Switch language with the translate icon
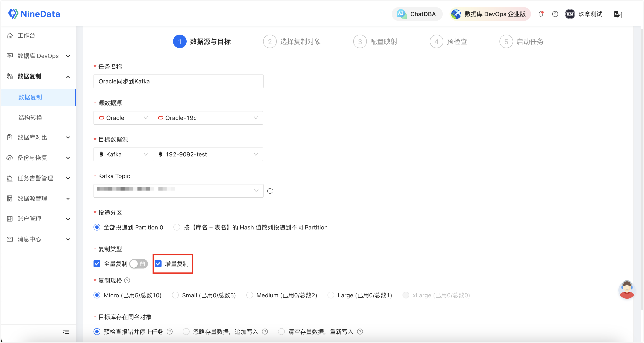 tap(618, 14)
